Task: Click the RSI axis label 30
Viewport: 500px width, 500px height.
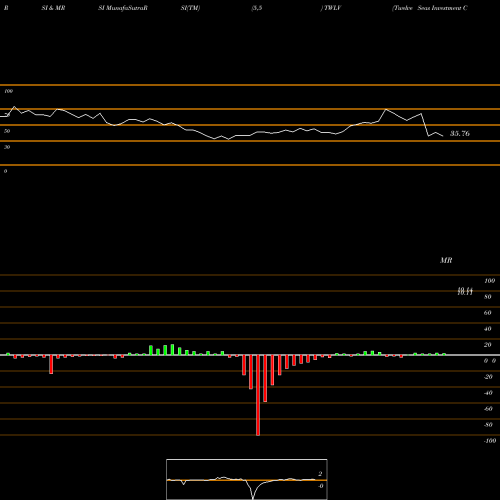Action: pyautogui.click(x=7, y=147)
